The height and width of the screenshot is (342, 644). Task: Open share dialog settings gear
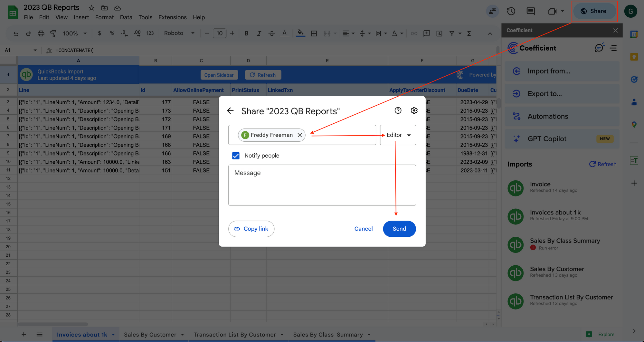[x=414, y=110]
